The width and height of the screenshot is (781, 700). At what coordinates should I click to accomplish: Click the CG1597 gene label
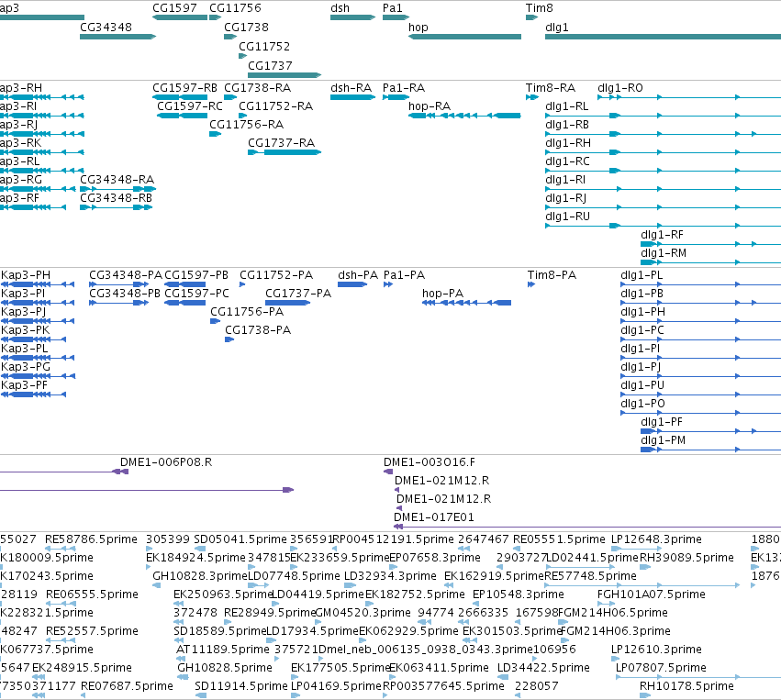(x=174, y=8)
